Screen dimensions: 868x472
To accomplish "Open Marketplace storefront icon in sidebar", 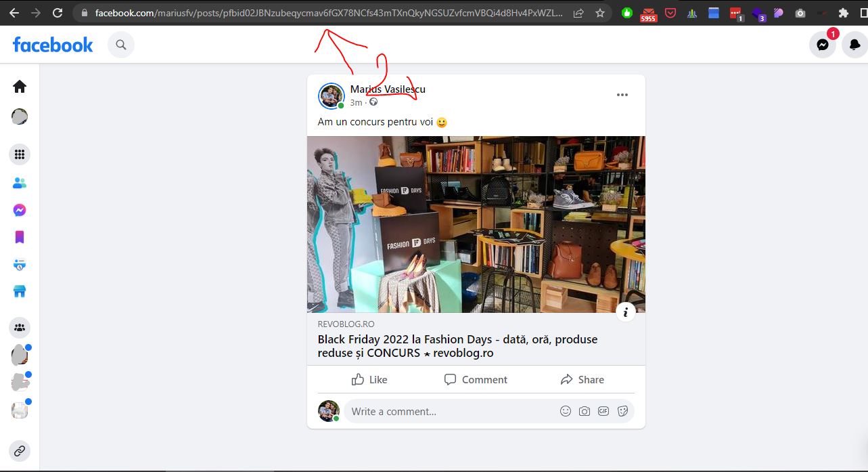I will [x=20, y=292].
